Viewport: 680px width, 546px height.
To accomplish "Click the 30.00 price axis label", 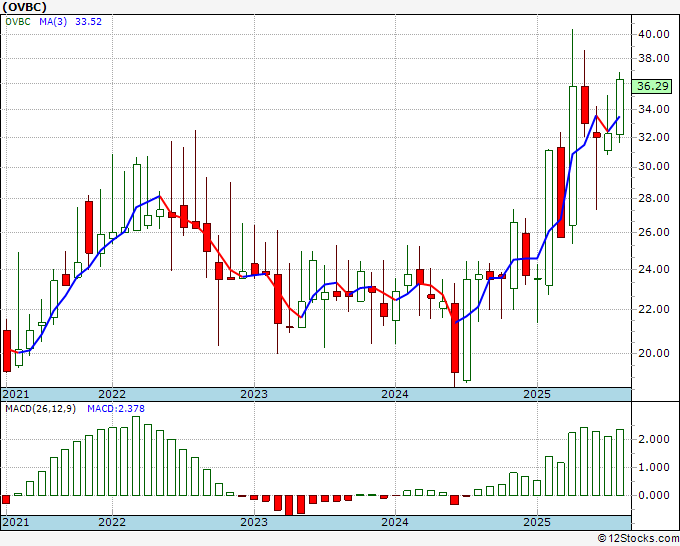I will coord(653,167).
